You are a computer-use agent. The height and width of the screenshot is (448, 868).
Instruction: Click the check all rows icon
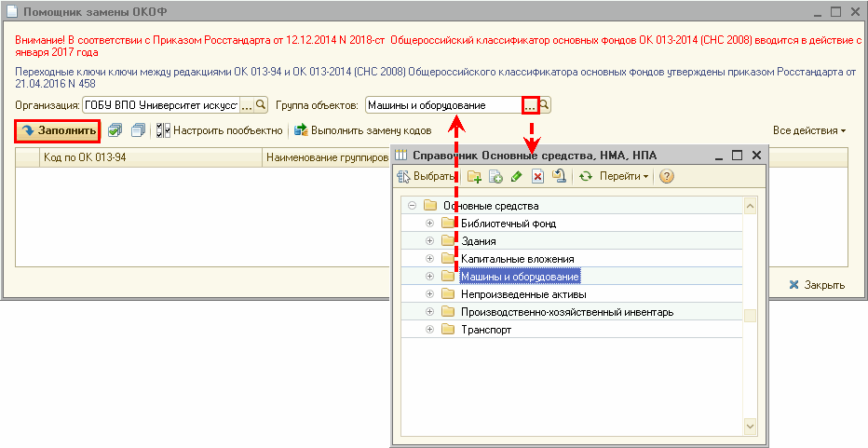115,130
